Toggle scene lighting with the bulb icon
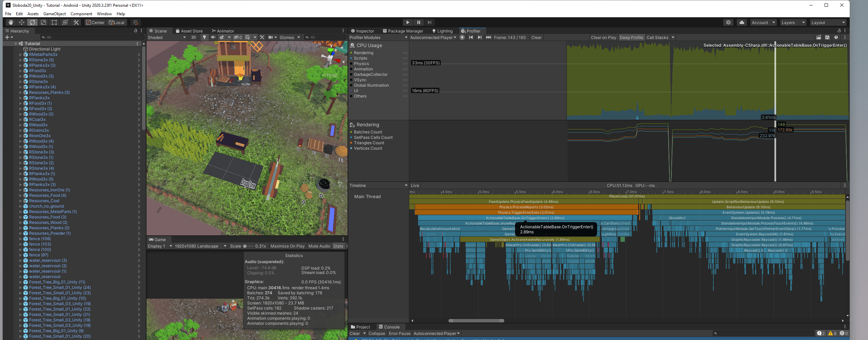 204,37
